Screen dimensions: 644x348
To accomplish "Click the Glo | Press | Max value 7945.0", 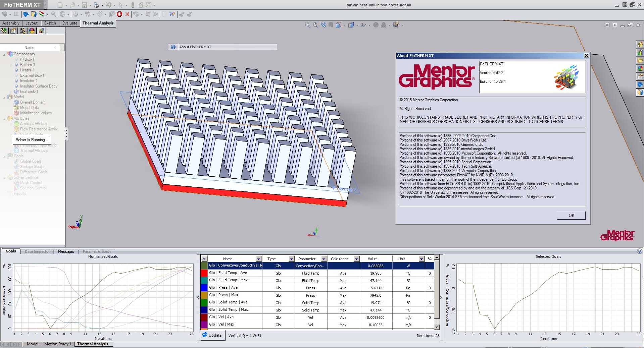I will click(376, 295).
